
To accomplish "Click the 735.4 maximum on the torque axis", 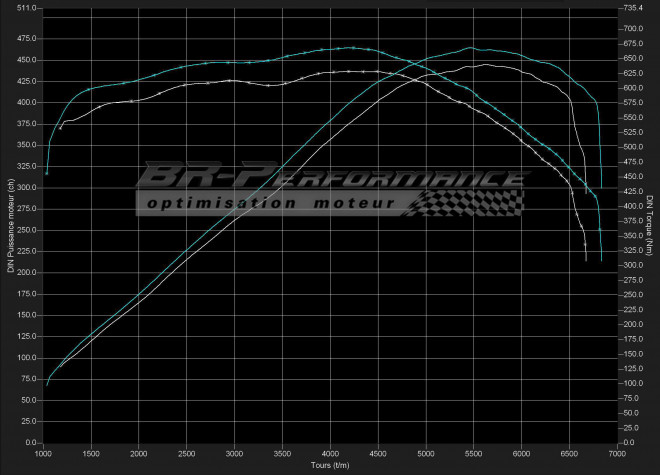I will (x=631, y=8).
